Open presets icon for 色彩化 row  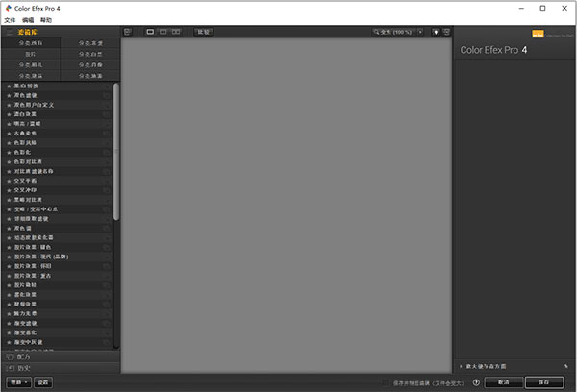tap(107, 152)
